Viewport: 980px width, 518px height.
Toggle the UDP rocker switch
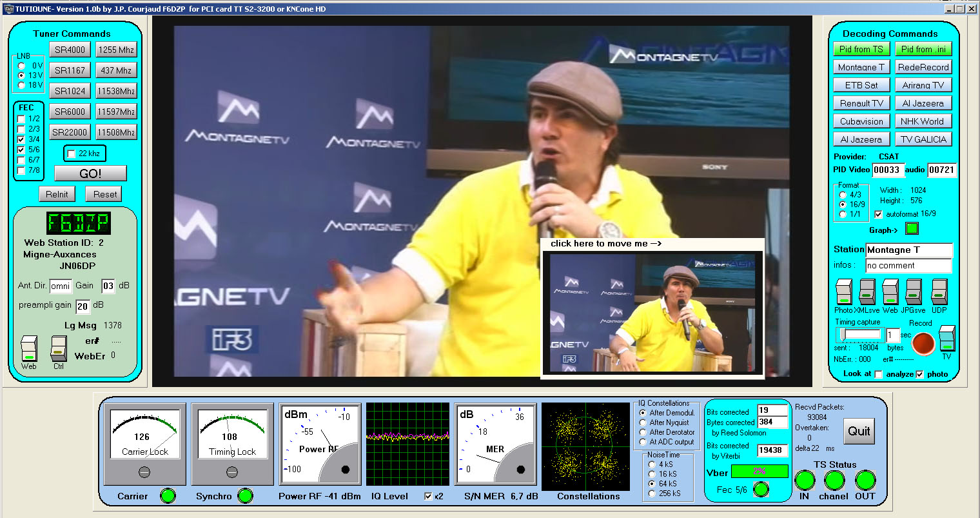coord(939,292)
